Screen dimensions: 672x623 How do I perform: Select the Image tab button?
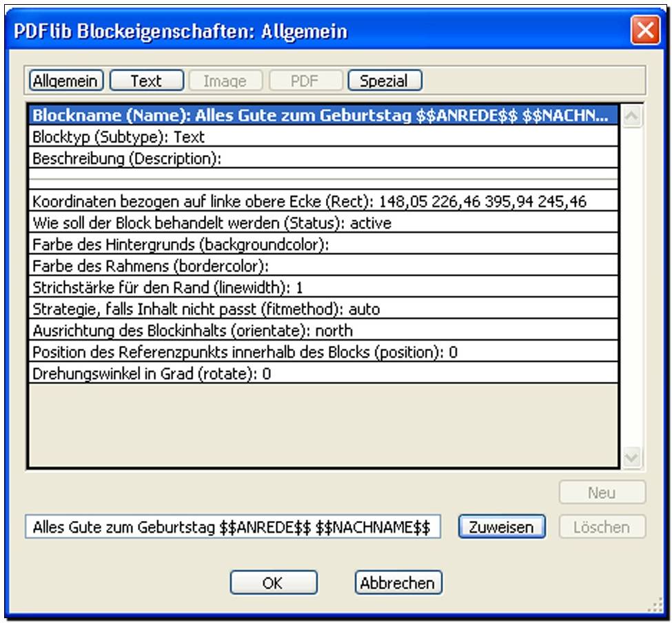tap(225, 81)
